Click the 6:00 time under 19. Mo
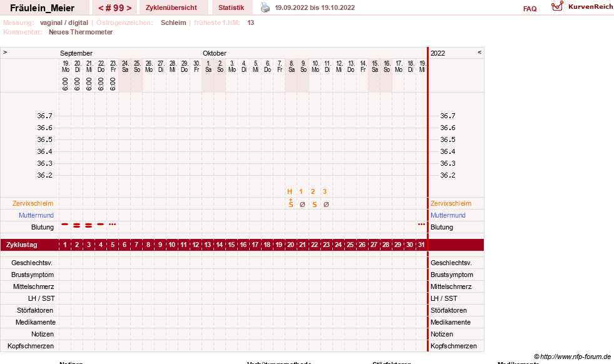Viewport: 614px width, 364px height. 65,84
